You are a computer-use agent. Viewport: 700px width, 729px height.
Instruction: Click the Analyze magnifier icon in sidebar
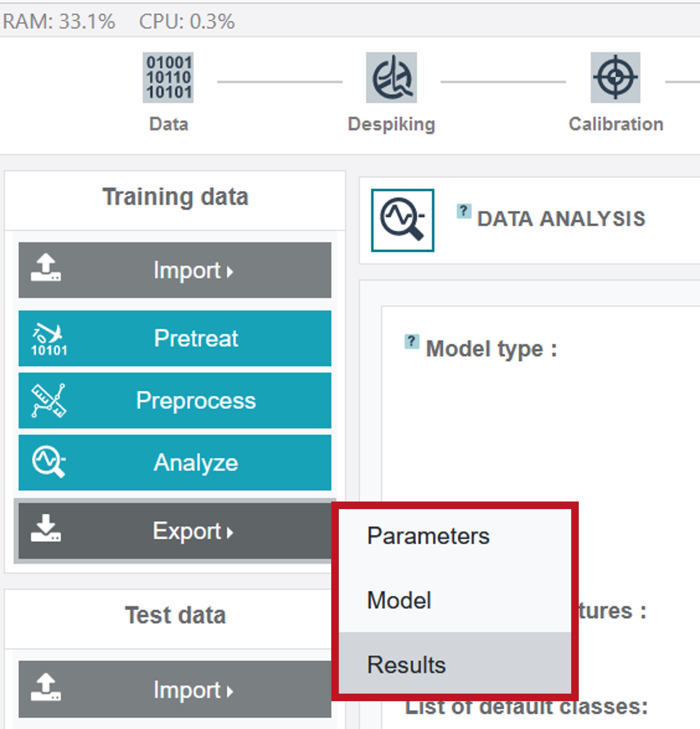(x=49, y=462)
